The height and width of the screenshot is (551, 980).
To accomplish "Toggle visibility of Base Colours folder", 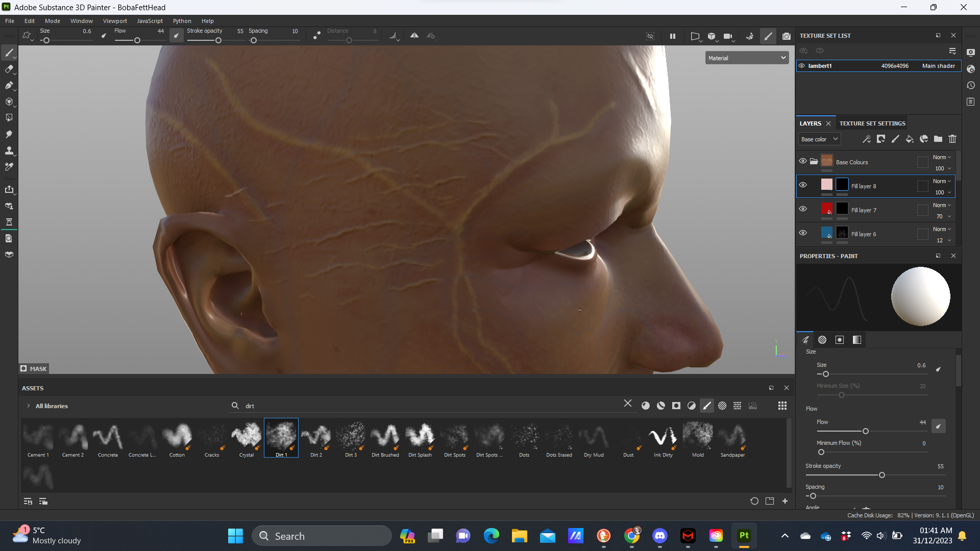I will (803, 161).
